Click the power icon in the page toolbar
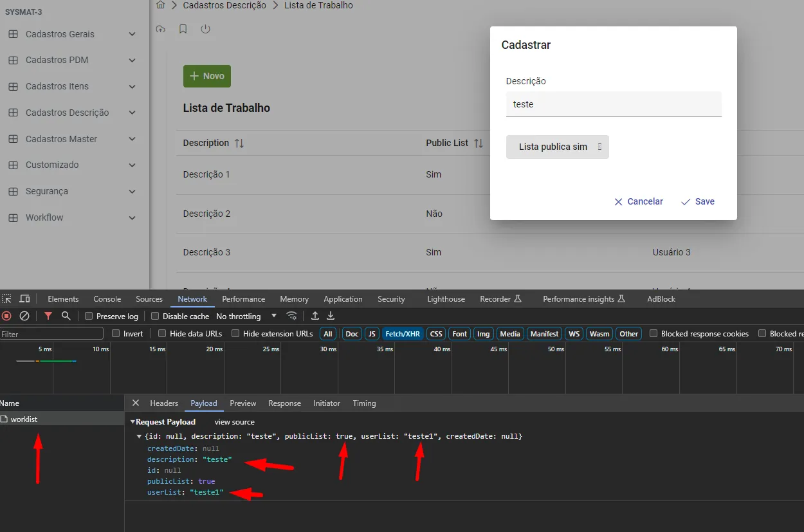The width and height of the screenshot is (804, 532). coord(205,29)
